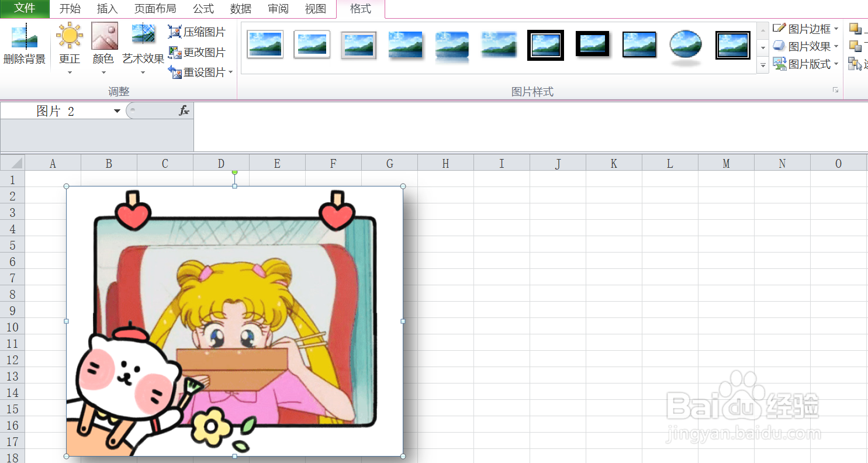Select row 10 header
Image resolution: width=868 pixels, height=463 pixels.
point(12,327)
